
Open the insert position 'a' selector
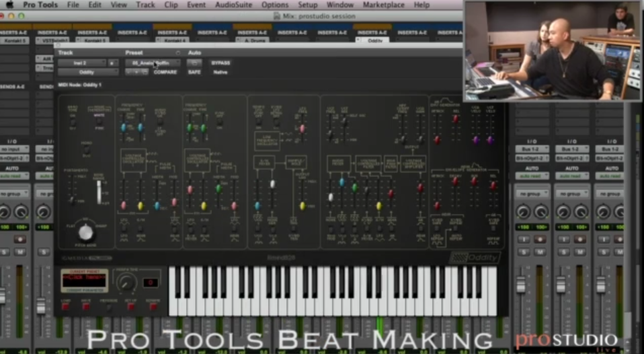[112, 63]
